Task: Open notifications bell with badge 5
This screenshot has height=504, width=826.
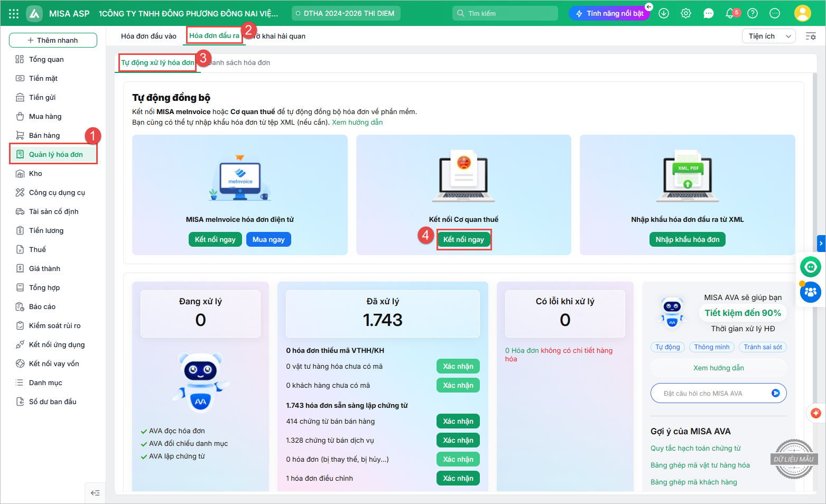Action: pos(731,13)
